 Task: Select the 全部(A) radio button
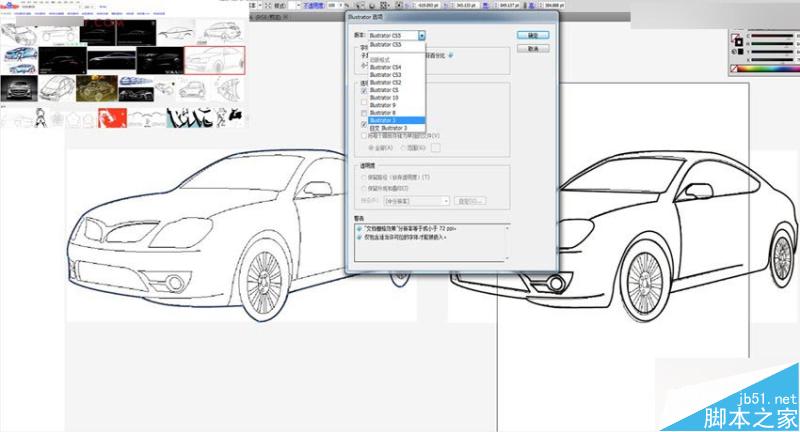(x=371, y=148)
